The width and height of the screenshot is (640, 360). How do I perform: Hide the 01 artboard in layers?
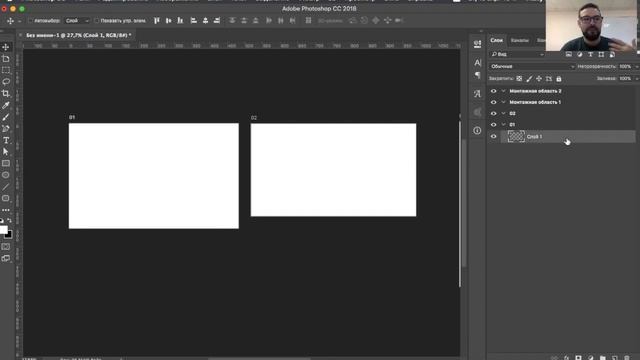point(493,124)
